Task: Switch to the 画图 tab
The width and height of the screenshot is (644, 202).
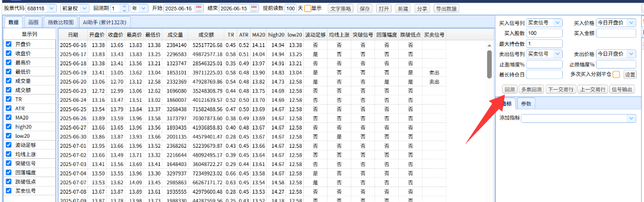Action: coord(34,22)
